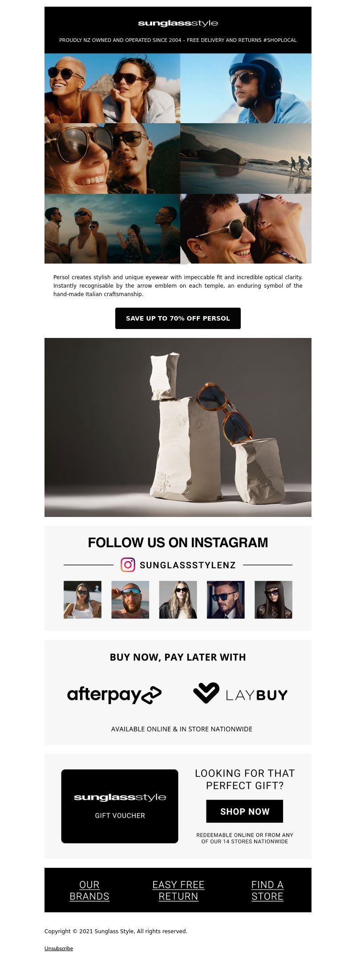Image resolution: width=356 pixels, height=980 pixels.
Task: Click the Follow Us On Instagram heading
Action: (x=178, y=542)
